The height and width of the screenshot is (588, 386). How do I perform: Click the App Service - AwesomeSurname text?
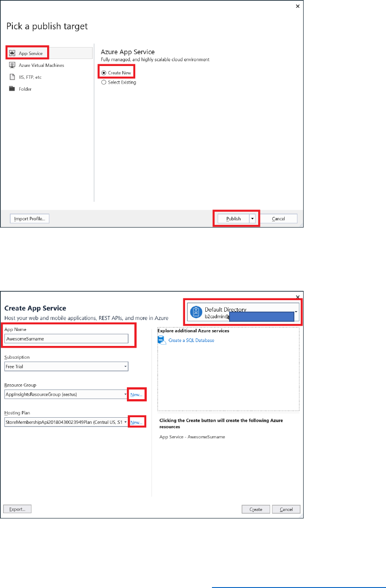[x=192, y=437]
